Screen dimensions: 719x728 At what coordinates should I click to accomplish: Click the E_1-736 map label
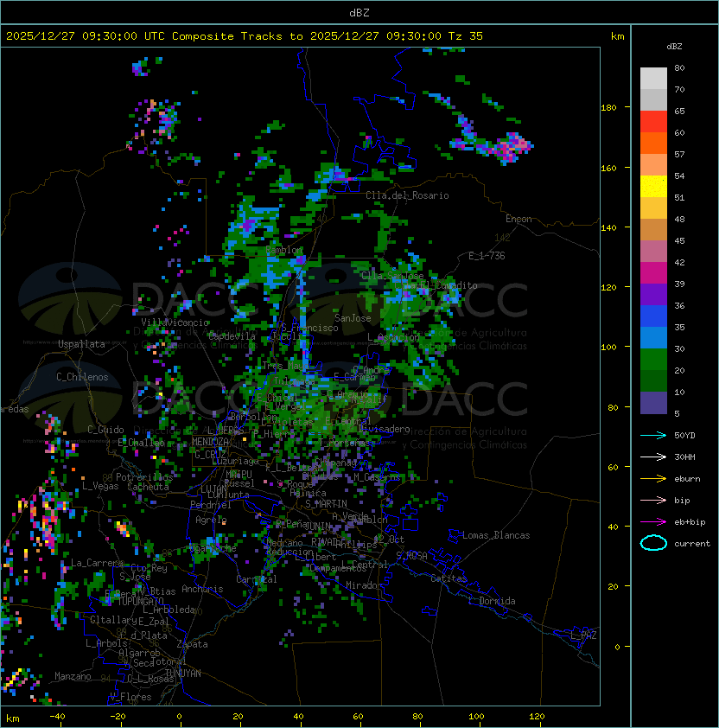[x=487, y=256]
